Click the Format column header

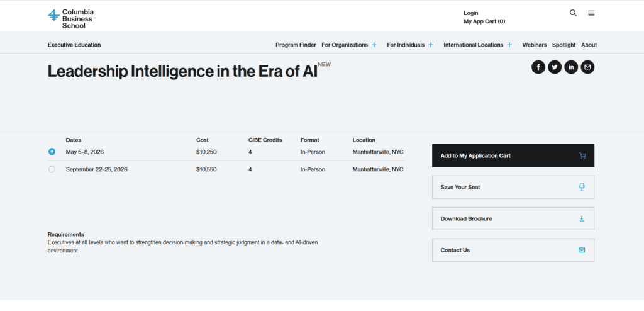[309, 140]
